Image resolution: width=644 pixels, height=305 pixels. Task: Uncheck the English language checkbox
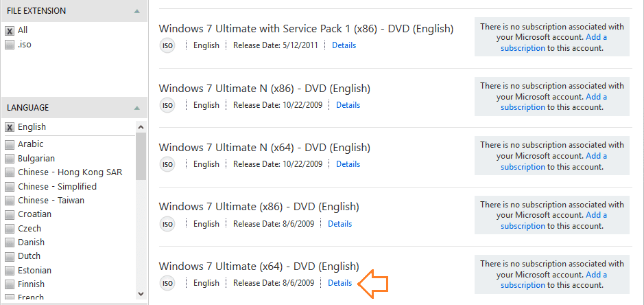coord(10,127)
